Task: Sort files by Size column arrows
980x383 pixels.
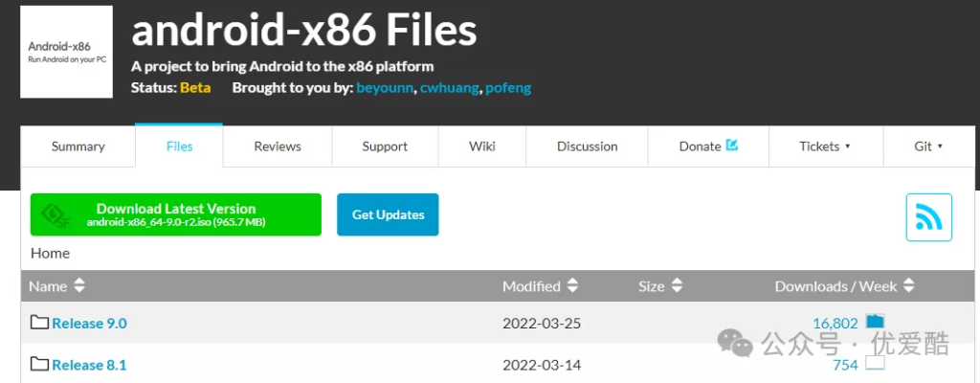Action: [x=676, y=286]
